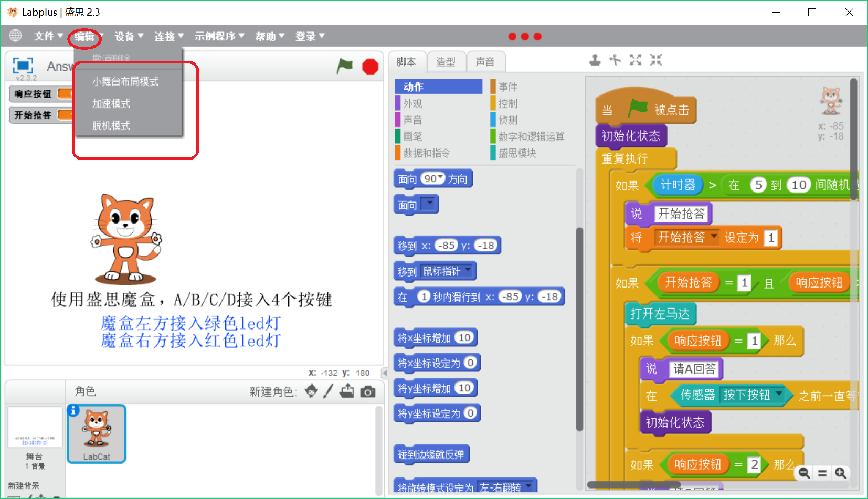Click the block palette vertical scrollbar
Viewport: 868px width, 499px height.
(x=579, y=329)
